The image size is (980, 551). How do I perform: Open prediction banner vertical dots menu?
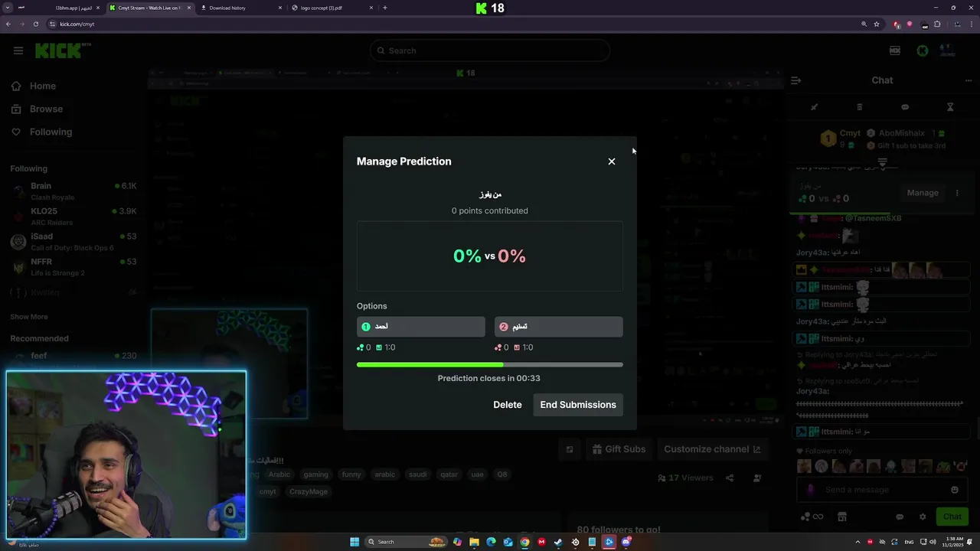click(957, 193)
